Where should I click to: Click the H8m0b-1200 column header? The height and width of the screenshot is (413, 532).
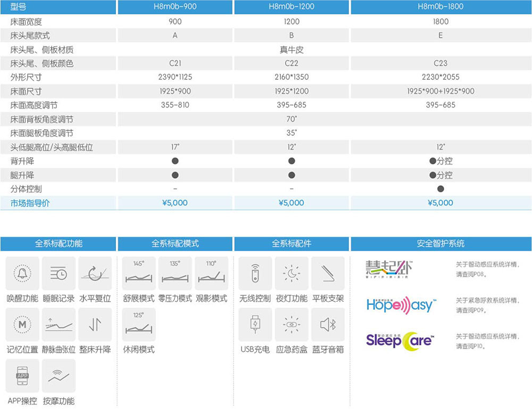pos(292,6)
